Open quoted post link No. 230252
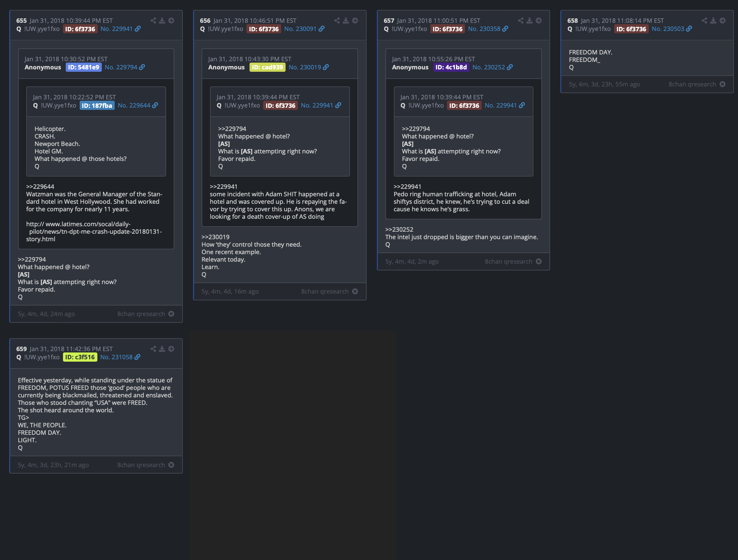The image size is (738, 560). pos(493,67)
